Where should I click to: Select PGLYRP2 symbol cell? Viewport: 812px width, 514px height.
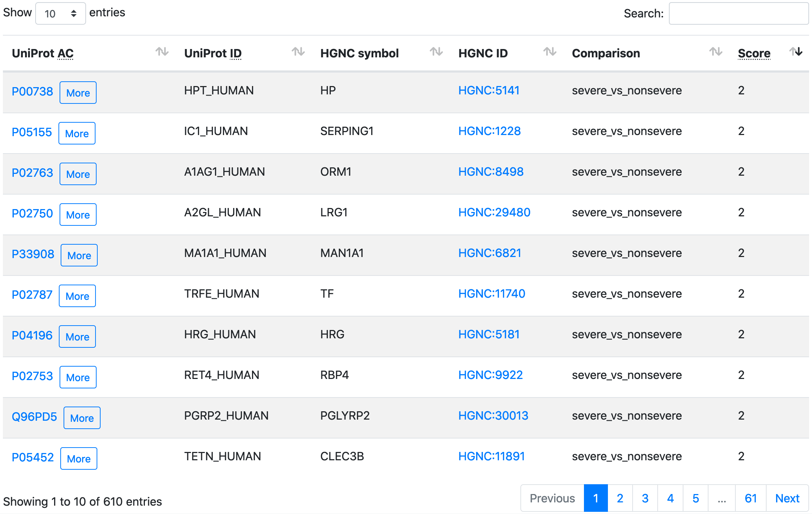(x=345, y=416)
